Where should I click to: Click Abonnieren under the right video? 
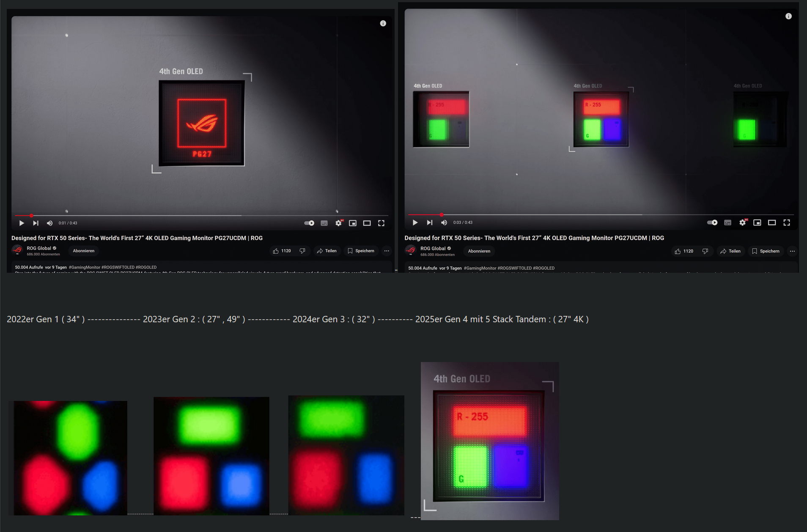(x=478, y=251)
